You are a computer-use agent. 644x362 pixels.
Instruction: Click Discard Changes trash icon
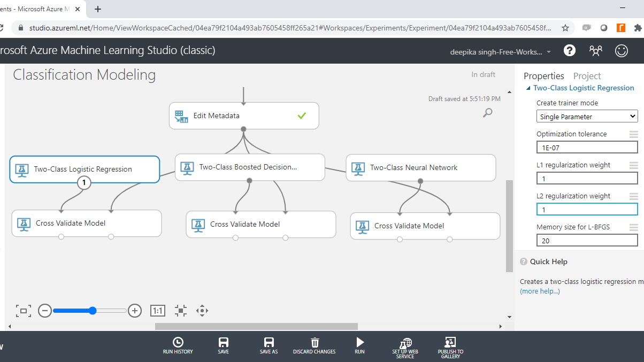(x=315, y=342)
